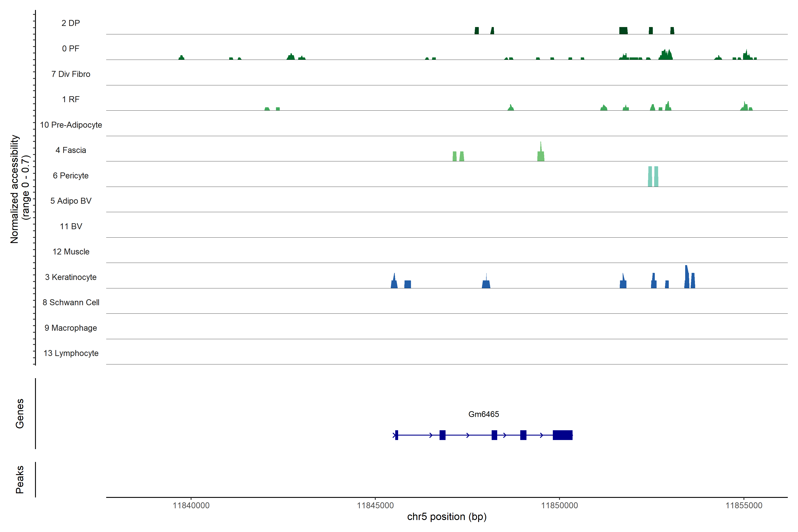Click the 11850000 x-axis tick label
The height and width of the screenshot is (532, 798).
click(559, 506)
